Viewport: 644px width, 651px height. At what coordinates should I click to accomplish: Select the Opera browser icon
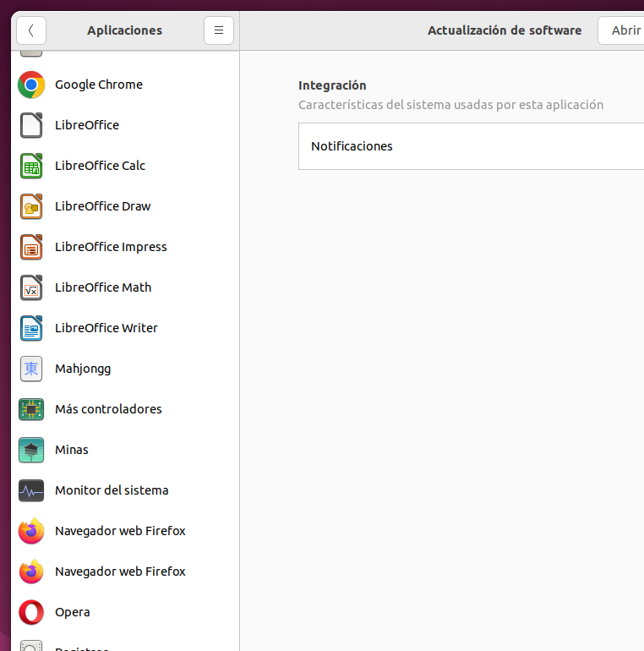pos(31,612)
